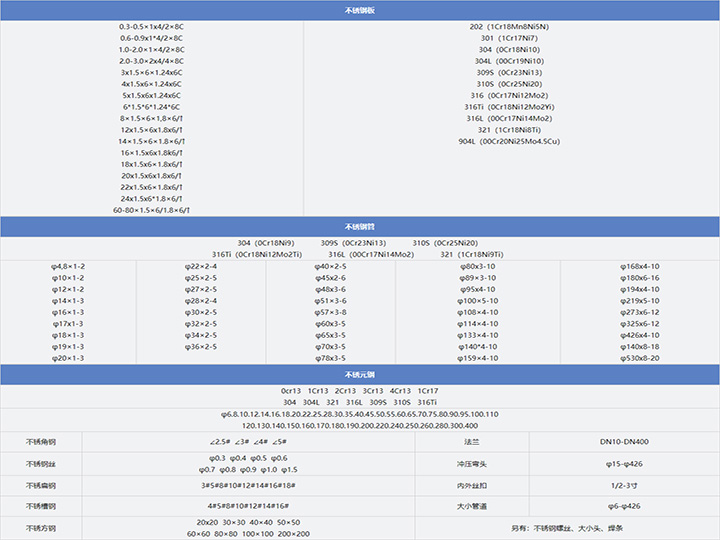This screenshot has height=540, width=720.
Task: Click plate size 0.3-0.5×1x4/2×8C
Action: tap(151, 26)
